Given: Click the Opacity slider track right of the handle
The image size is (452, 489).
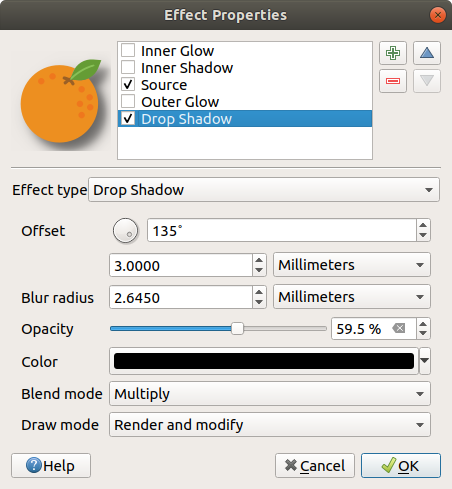Looking at the screenshot, I should (x=285, y=329).
